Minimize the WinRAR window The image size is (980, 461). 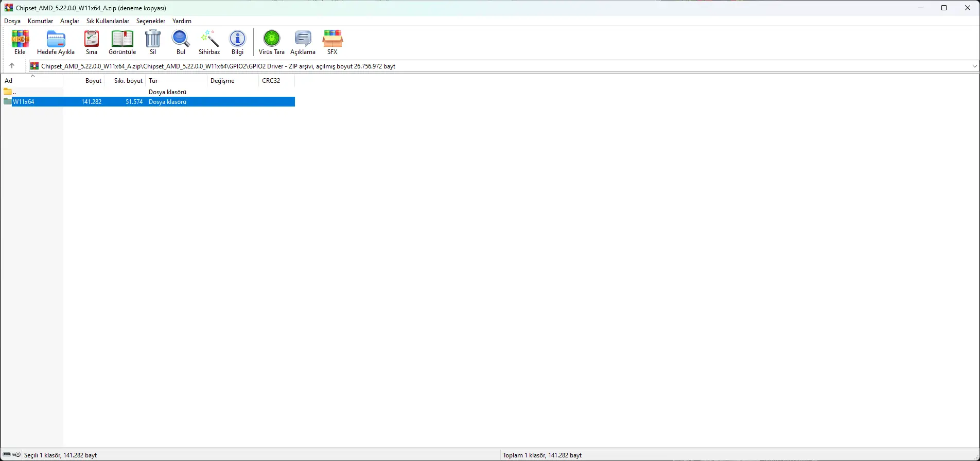[920, 8]
